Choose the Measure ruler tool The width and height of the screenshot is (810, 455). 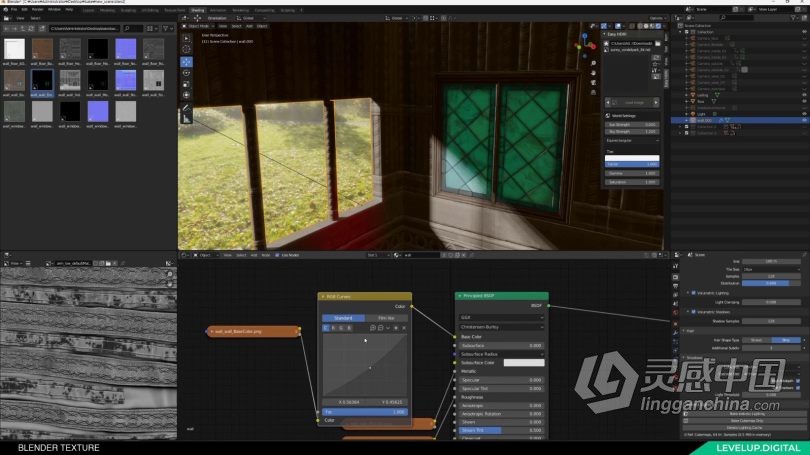pos(186,119)
